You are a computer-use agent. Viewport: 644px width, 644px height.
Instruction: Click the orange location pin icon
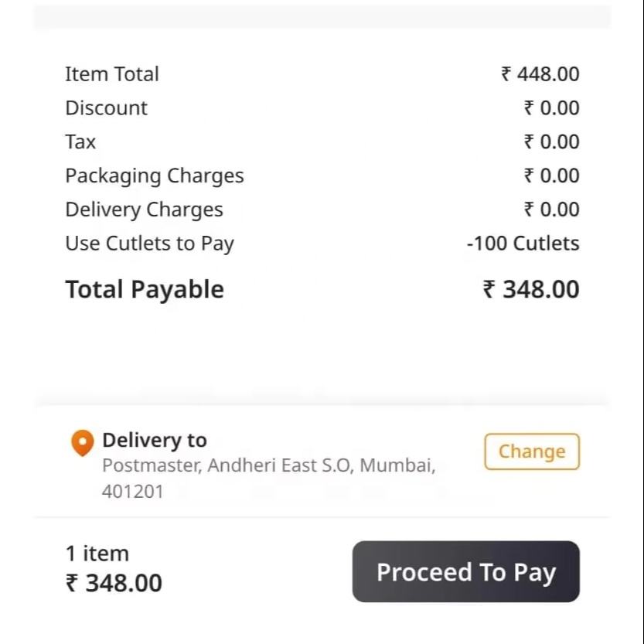[82, 442]
